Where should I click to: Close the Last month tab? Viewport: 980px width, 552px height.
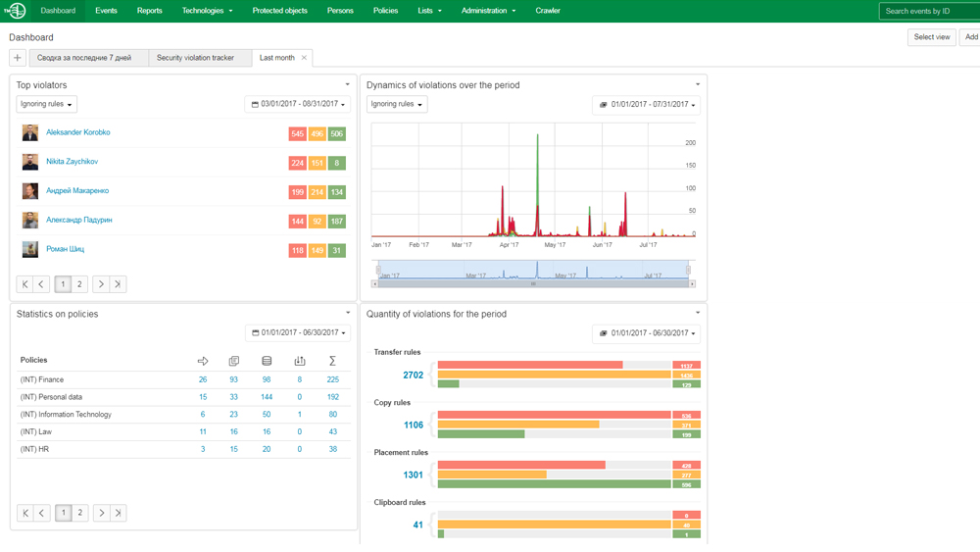coord(304,58)
